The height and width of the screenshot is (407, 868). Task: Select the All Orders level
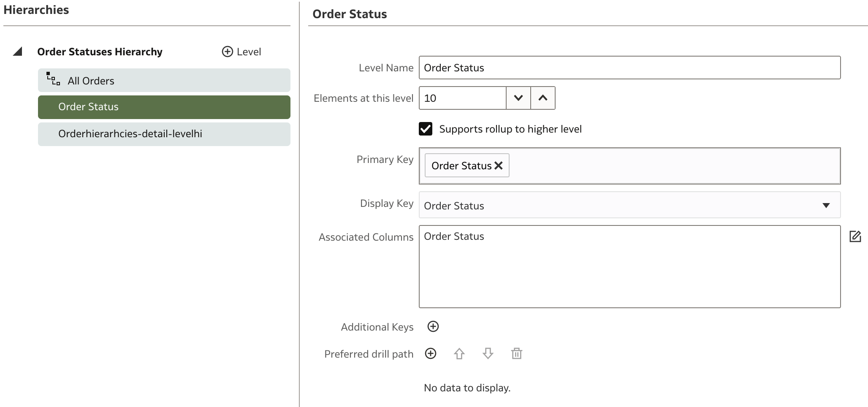tap(164, 80)
